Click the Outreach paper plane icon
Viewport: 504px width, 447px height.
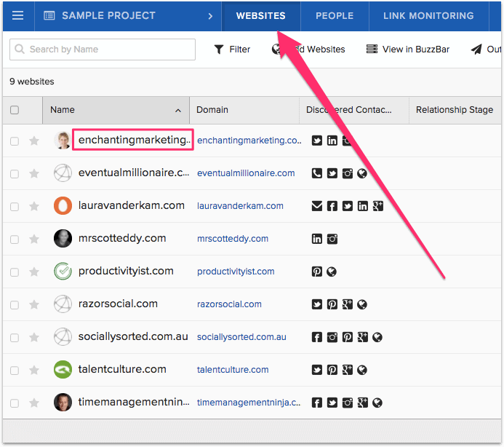coord(476,50)
